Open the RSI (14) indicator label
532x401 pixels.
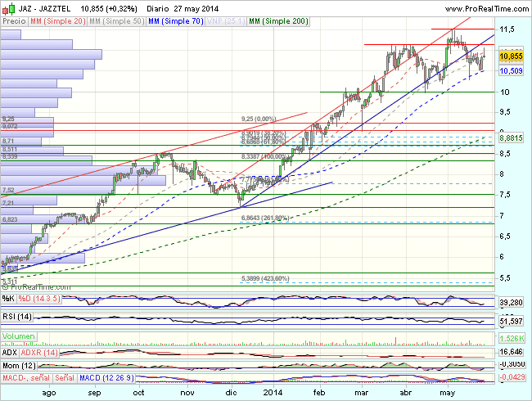17,318
